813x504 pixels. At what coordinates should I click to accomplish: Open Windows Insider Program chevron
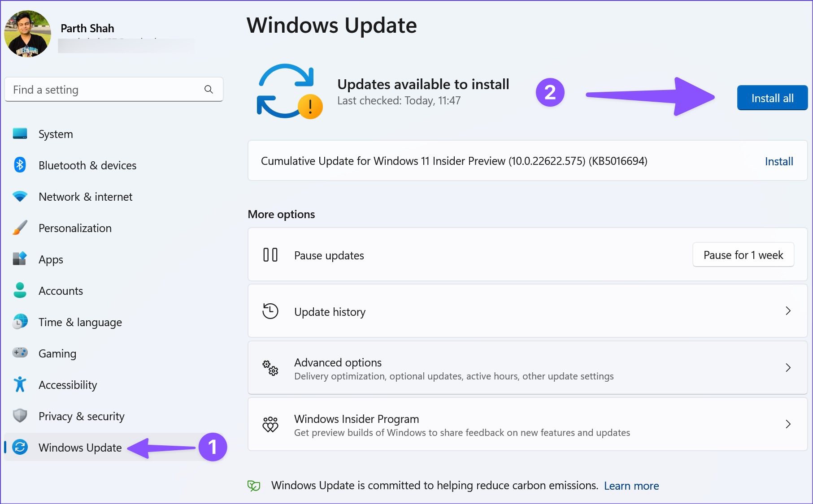788,424
